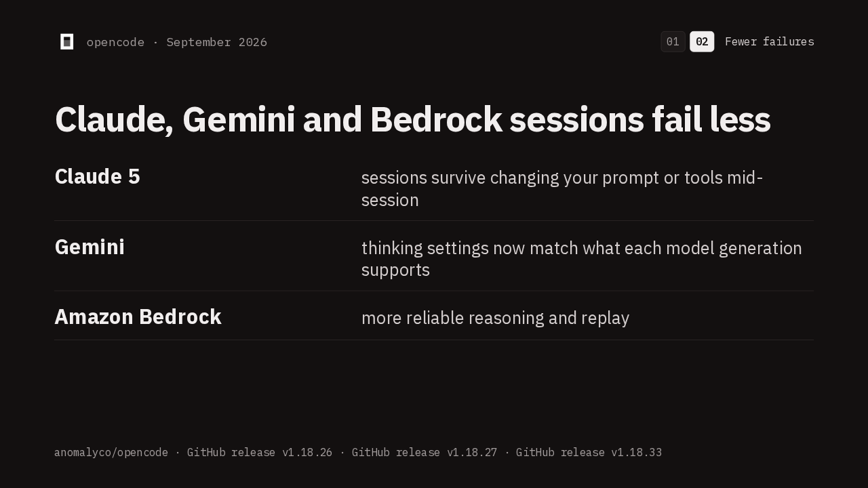Select the main slide headline text
The width and height of the screenshot is (868, 488).
point(412,120)
